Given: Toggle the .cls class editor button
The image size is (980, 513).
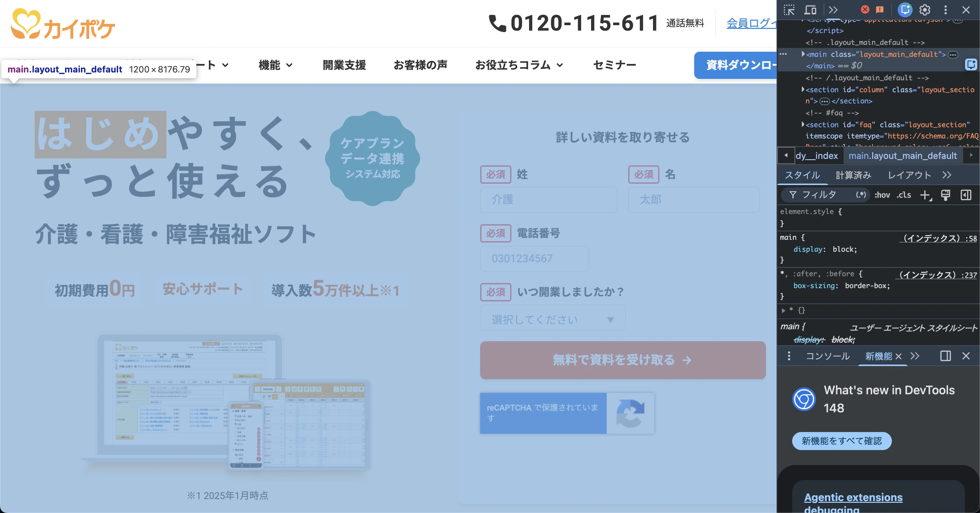Looking at the screenshot, I should tap(903, 195).
